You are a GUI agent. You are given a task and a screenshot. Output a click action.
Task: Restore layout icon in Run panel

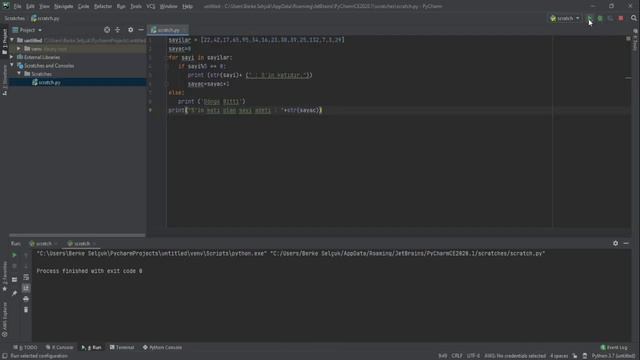click(14, 280)
